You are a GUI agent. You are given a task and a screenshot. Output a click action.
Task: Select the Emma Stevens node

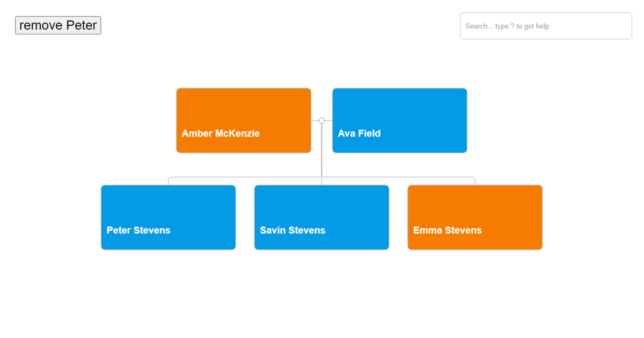(474, 217)
